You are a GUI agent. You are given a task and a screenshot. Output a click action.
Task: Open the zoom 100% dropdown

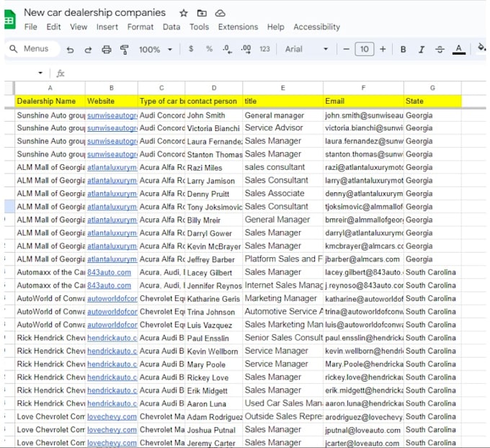coord(156,50)
